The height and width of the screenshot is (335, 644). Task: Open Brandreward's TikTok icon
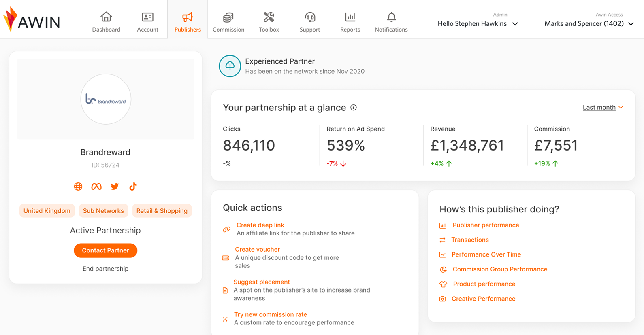133,187
